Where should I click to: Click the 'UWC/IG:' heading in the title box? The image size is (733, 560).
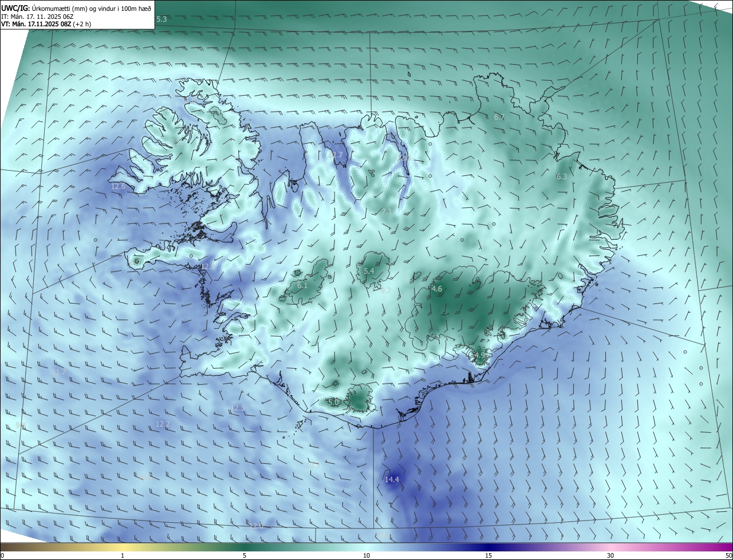click(x=15, y=8)
